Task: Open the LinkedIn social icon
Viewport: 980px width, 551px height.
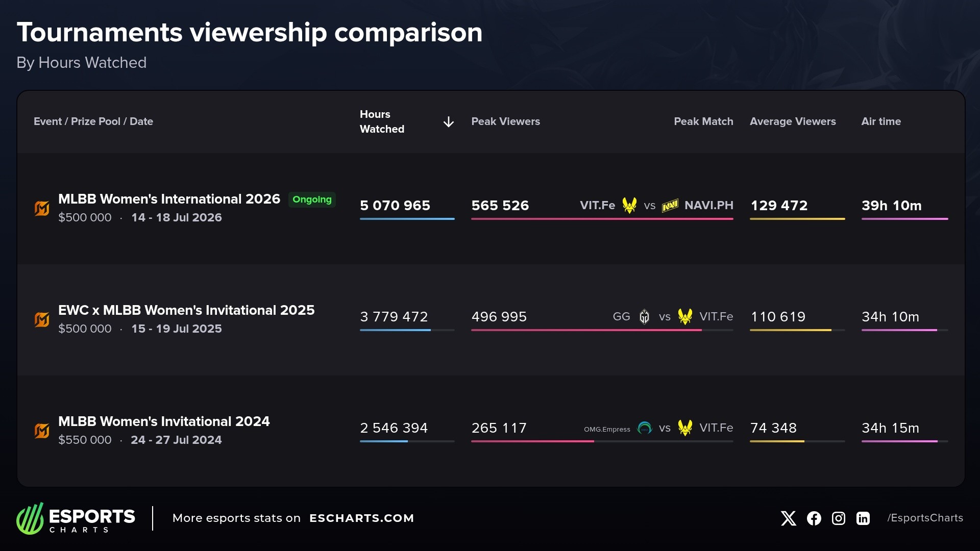Action: (x=863, y=518)
